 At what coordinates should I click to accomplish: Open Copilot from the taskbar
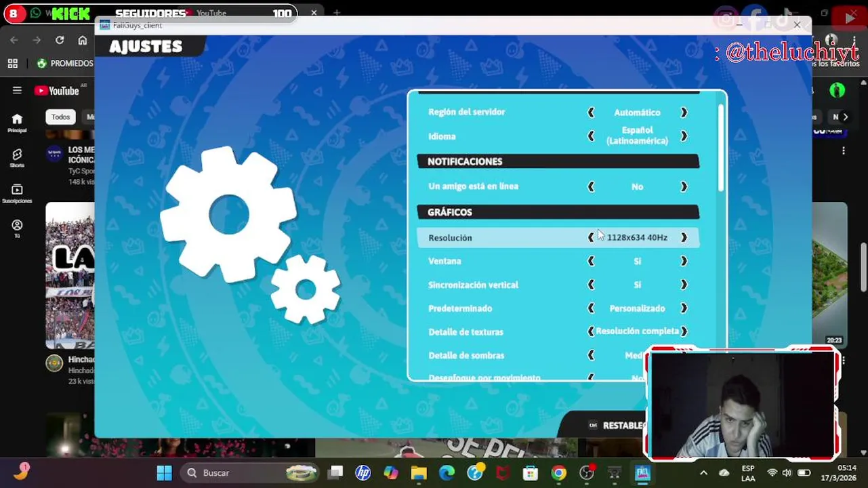click(391, 473)
